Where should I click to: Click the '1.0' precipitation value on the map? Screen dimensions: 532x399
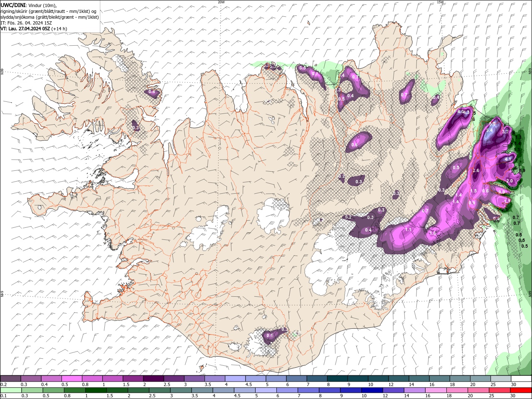tap(433, 234)
